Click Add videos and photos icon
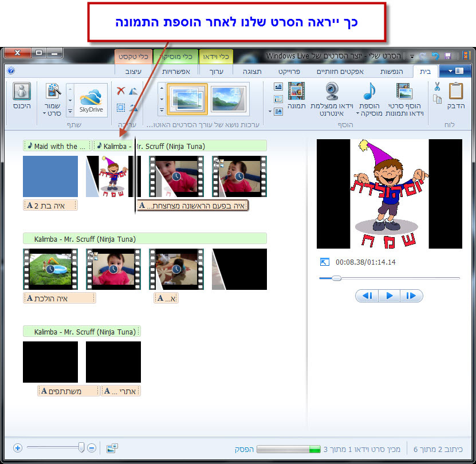This screenshot has height=464, width=476. point(404,91)
